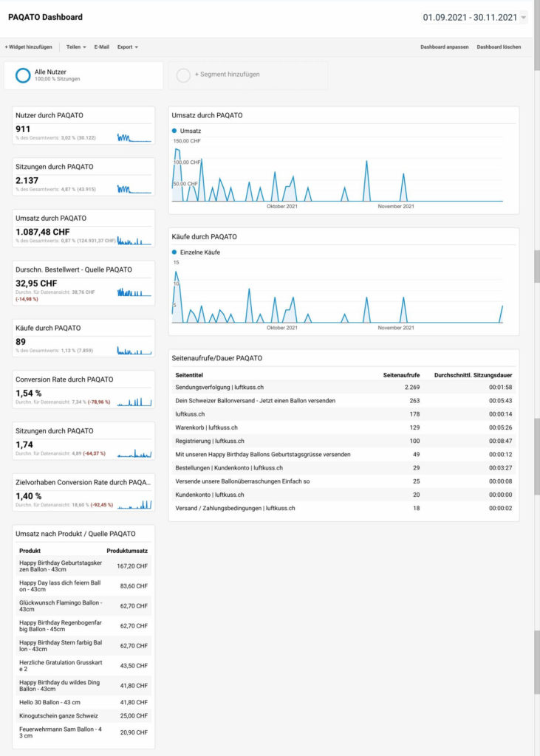Click the Einzelne Käufe legend dot
Viewport: 540px width, 756px height.
(174, 252)
